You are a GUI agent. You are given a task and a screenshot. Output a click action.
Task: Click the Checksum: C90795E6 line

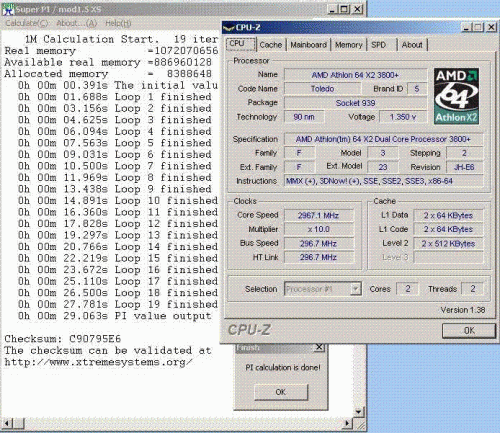[63, 339]
